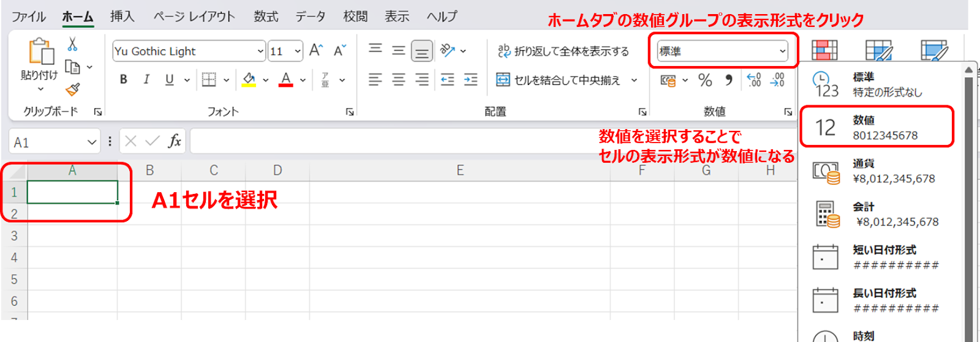Expand the Name Box A1 dropdown
The height and width of the screenshot is (342, 980).
click(92, 143)
